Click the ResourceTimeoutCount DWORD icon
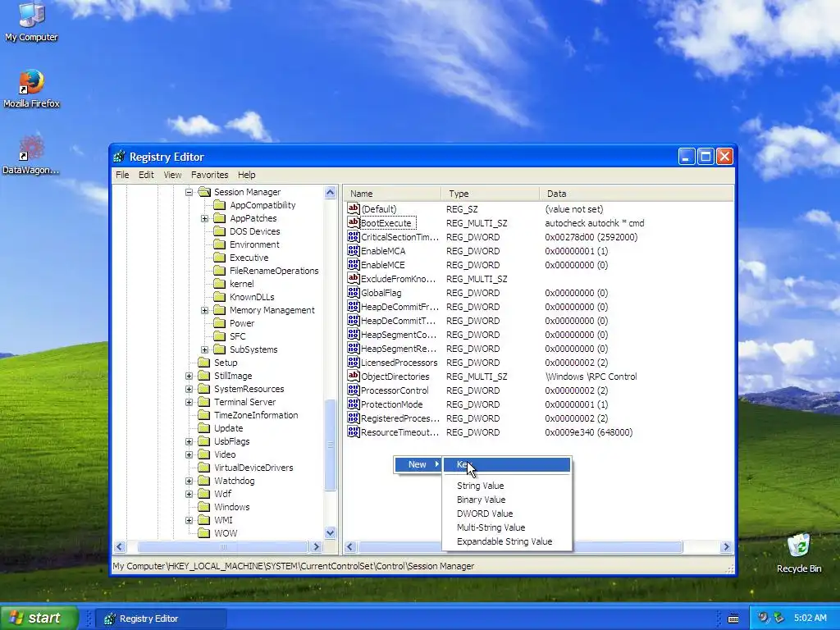The height and width of the screenshot is (630, 840). point(353,431)
